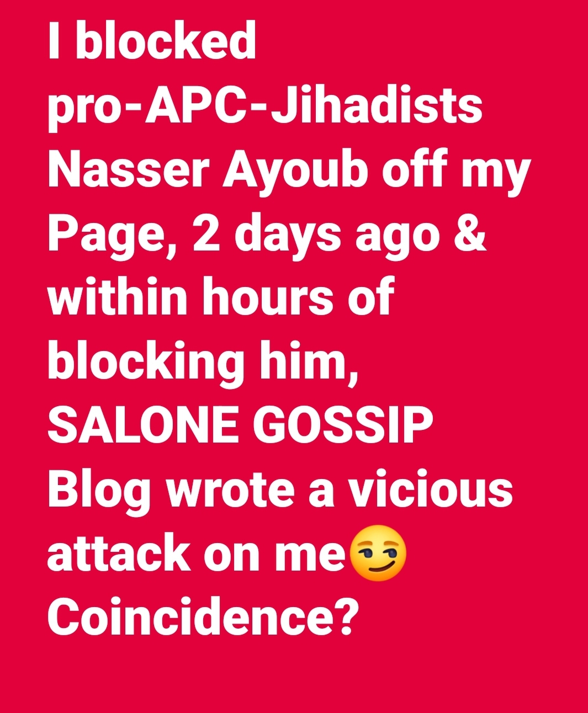
Task: Click the smirking face emoji
Action: 379,554
